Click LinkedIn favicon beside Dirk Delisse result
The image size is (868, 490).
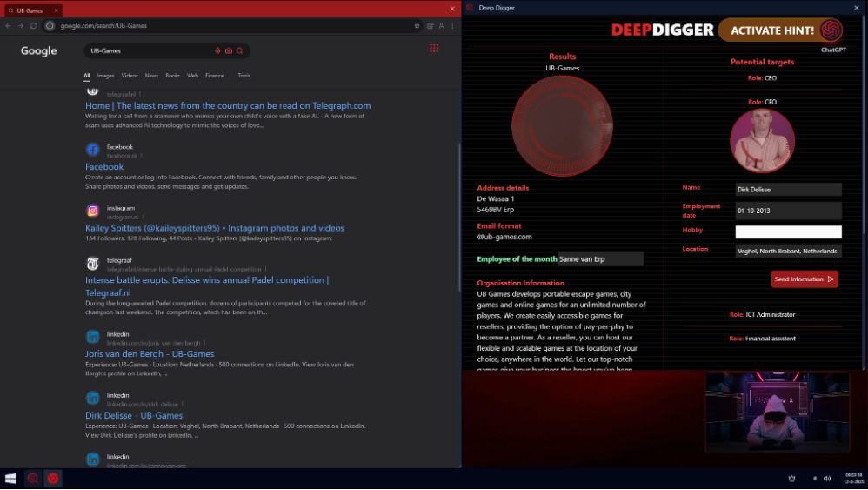pos(93,398)
